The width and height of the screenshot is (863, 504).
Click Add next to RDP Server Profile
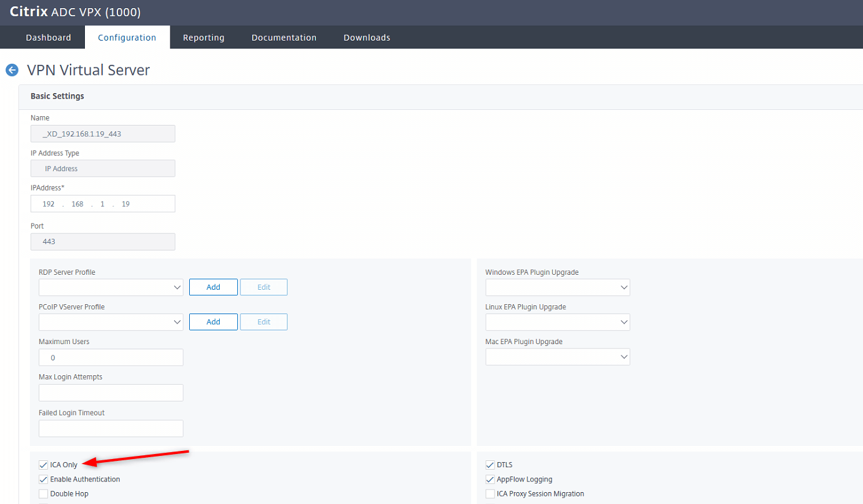[213, 287]
